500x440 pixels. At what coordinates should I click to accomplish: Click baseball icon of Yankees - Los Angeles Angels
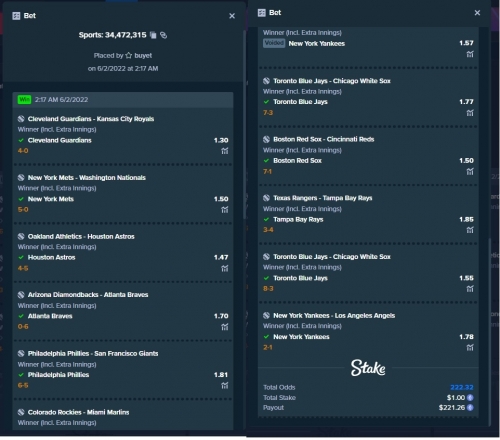click(x=266, y=315)
